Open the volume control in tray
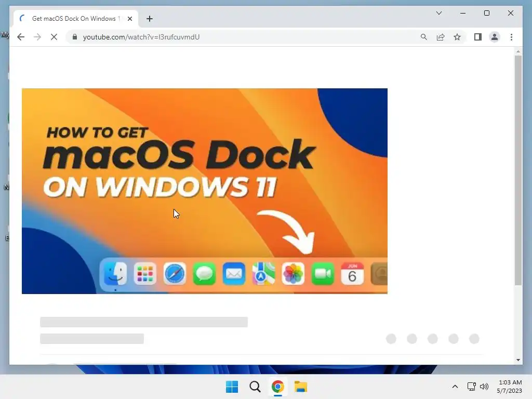532x399 pixels. 484,387
